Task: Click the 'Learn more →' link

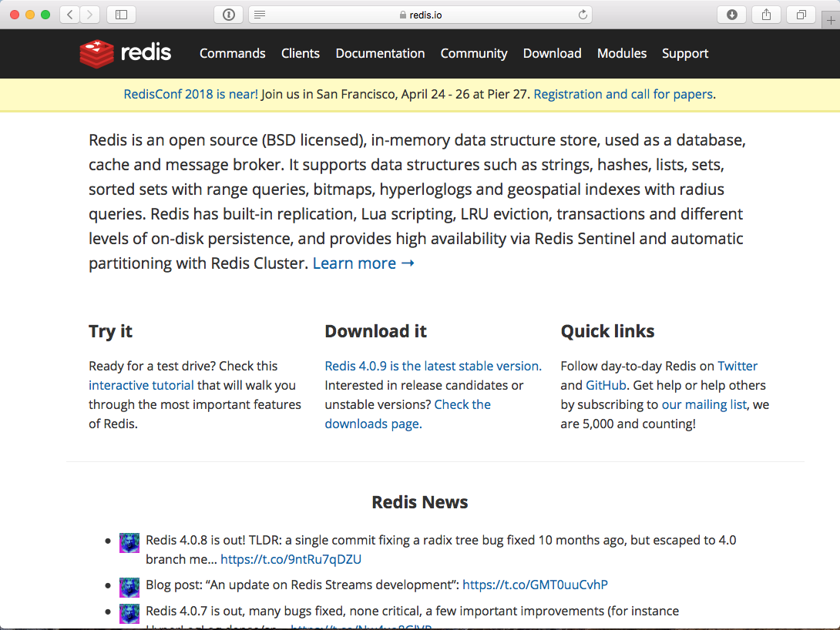Action: coord(364,263)
